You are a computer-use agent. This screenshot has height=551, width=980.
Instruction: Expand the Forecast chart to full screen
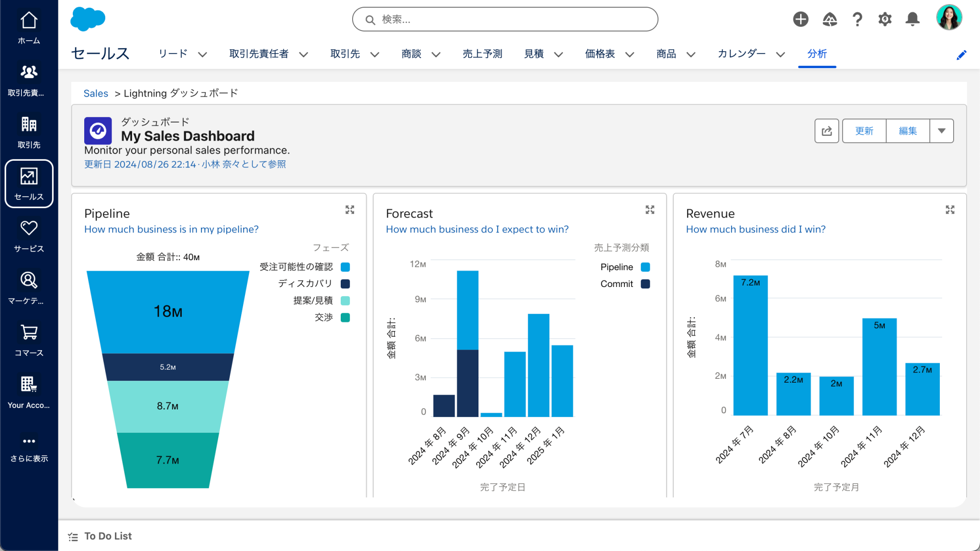point(649,209)
